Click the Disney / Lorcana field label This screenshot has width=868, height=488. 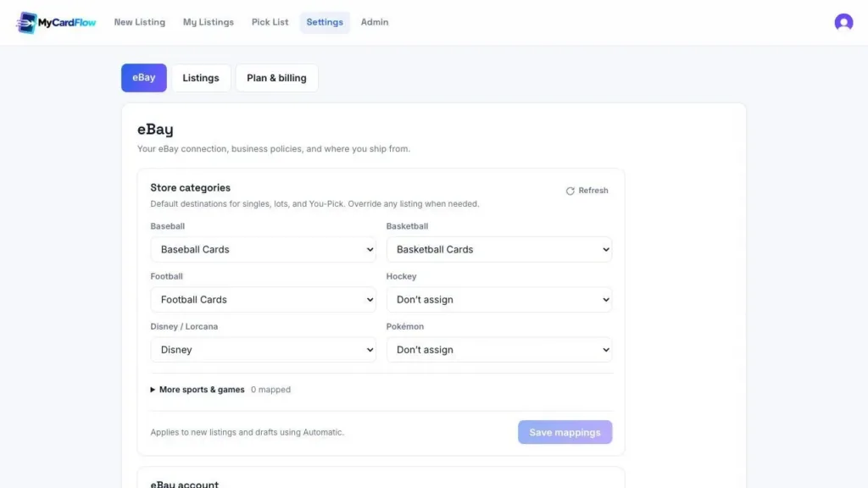184,326
